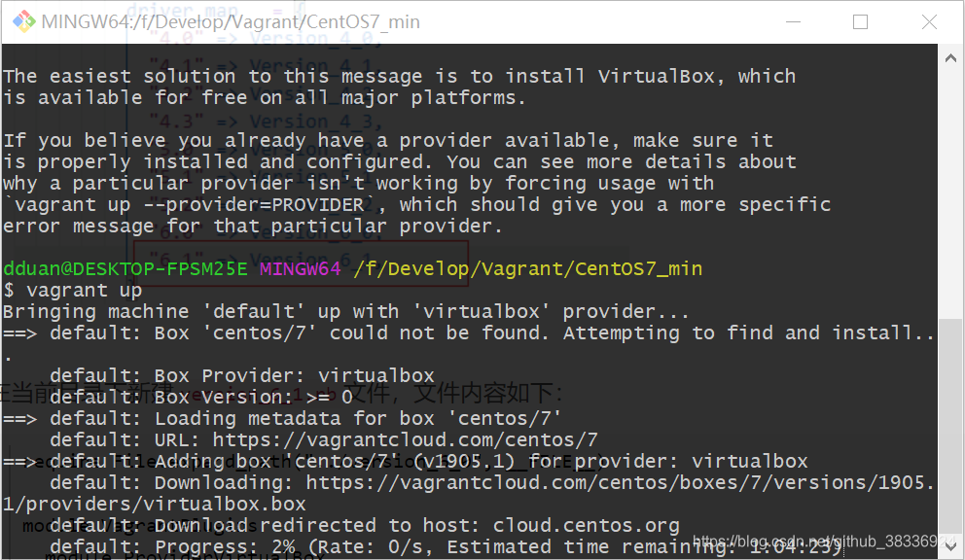
Task: Close the MINGW64 terminal window
Action: 929,22
